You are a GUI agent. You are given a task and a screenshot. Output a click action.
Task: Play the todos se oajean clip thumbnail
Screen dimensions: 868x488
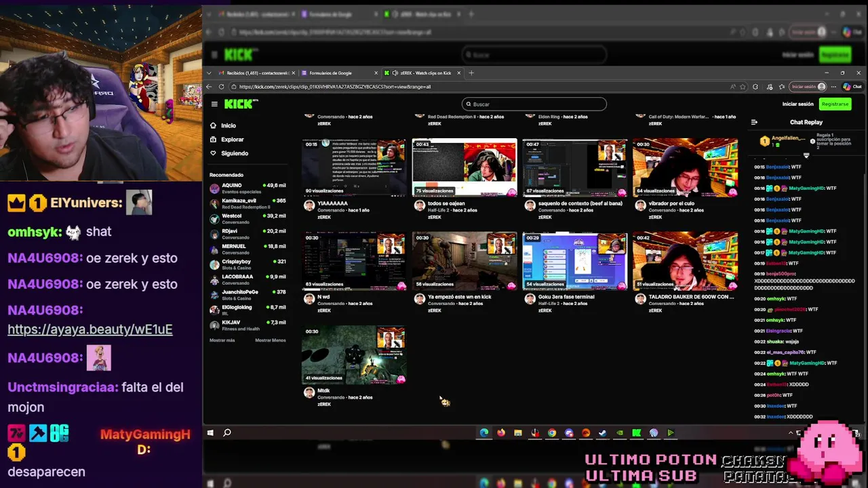465,167
